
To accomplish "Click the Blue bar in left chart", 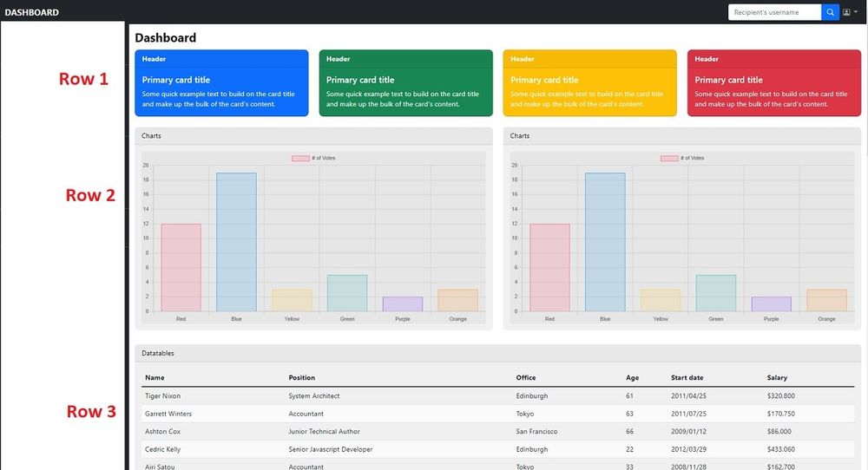I will pos(236,243).
